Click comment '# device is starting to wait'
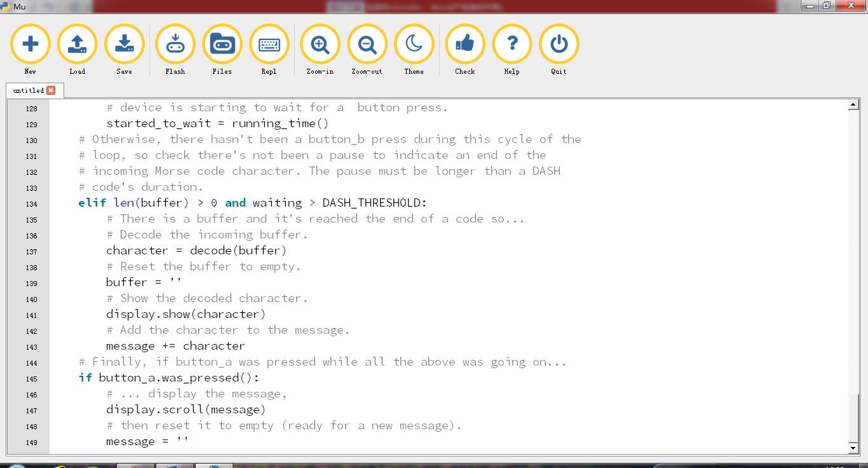Viewport: 868px width, 468px height. [277, 107]
